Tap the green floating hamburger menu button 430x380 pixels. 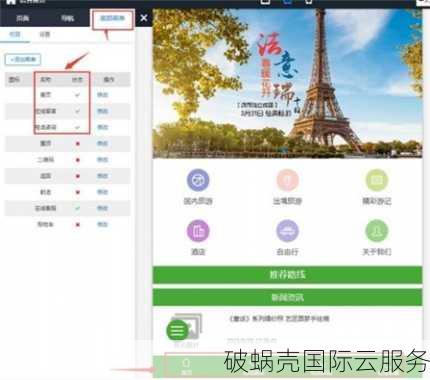[177, 330]
